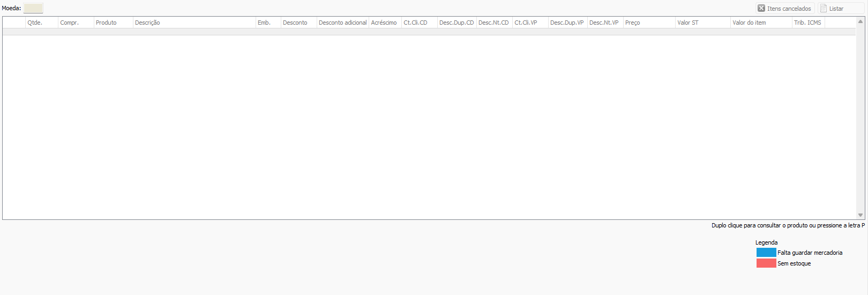Click the Moeda input field

tap(33, 8)
